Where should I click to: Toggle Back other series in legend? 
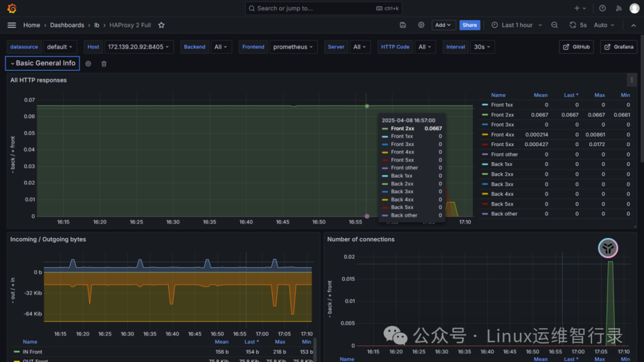pyautogui.click(x=504, y=214)
